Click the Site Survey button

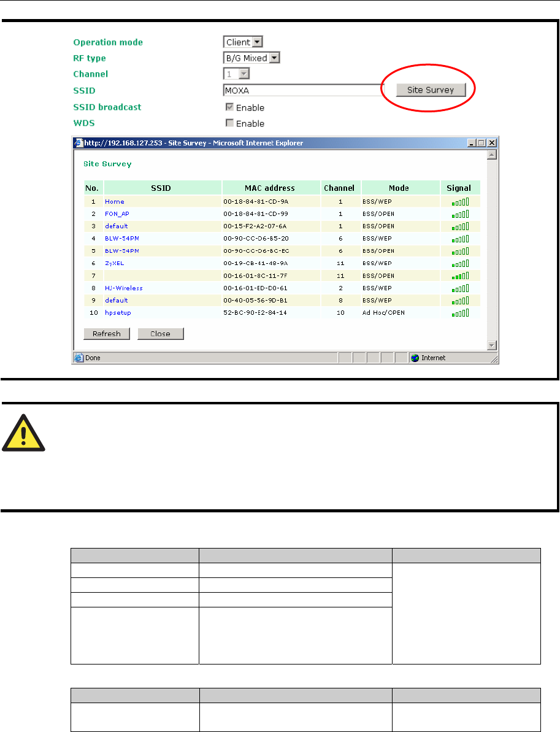(x=431, y=90)
